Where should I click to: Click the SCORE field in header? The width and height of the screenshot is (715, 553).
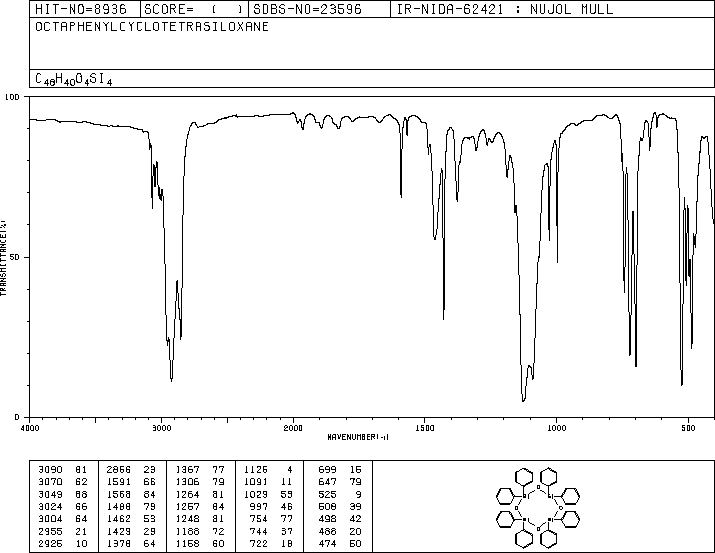194,9
